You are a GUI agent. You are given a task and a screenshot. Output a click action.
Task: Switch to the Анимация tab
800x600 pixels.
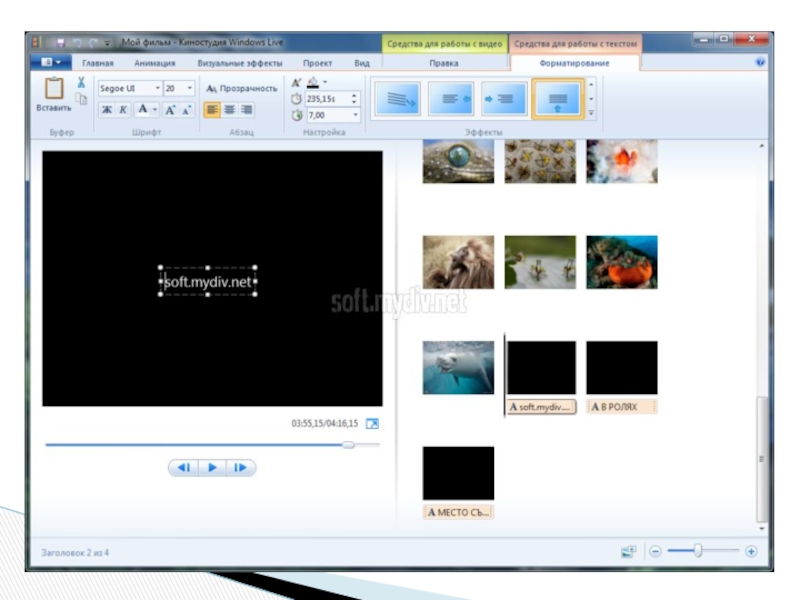[x=154, y=63]
